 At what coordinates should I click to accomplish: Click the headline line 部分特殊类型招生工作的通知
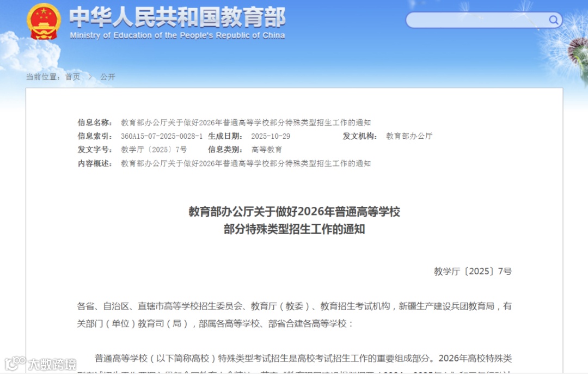tap(295, 229)
